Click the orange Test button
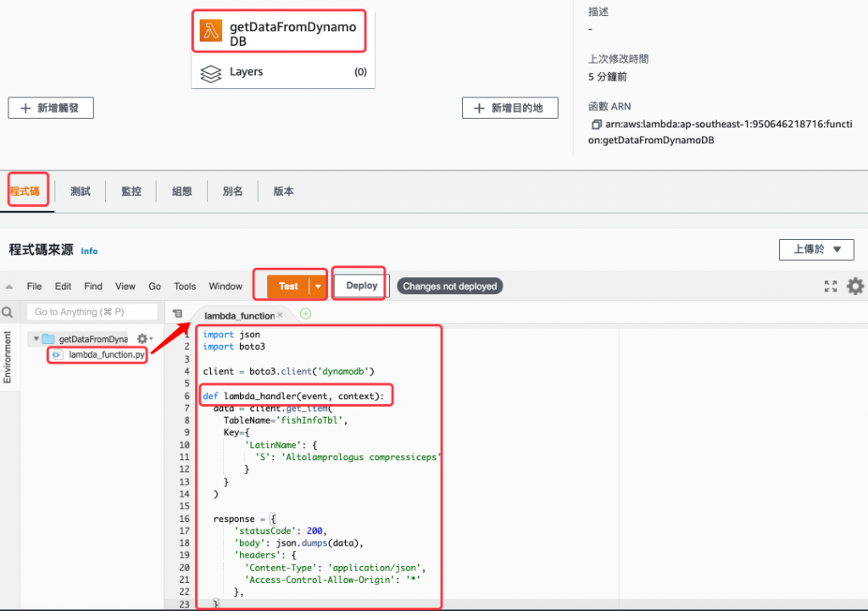 [x=288, y=286]
